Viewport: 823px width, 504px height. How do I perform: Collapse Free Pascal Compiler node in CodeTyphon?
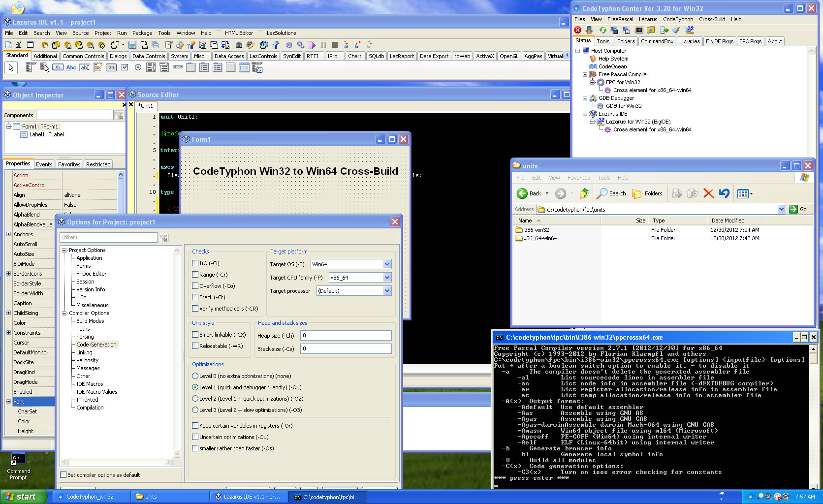[585, 74]
